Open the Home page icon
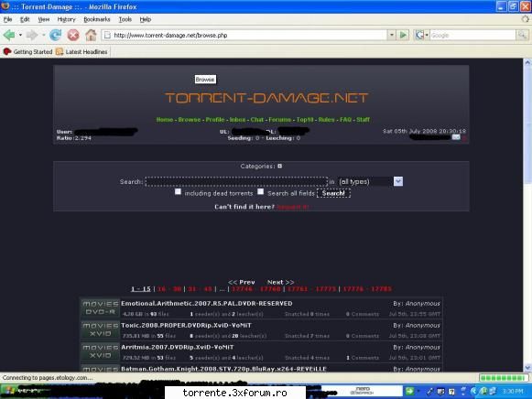 (91, 35)
